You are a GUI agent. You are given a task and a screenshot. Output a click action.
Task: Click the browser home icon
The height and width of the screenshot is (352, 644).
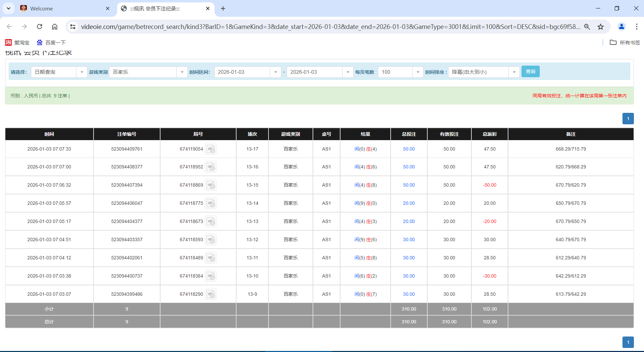point(55,27)
